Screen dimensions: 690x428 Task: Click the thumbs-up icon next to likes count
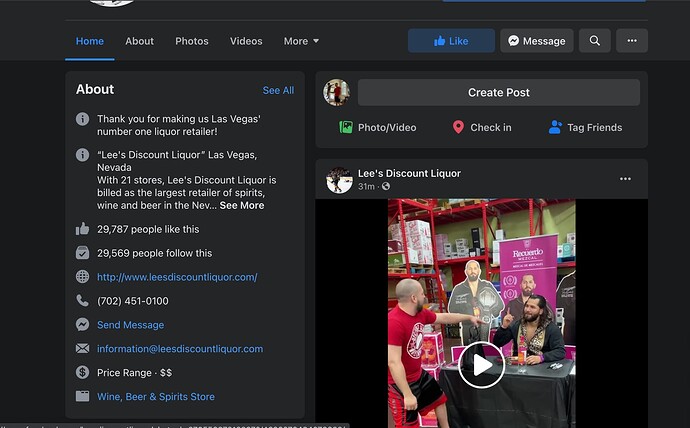[82, 229]
